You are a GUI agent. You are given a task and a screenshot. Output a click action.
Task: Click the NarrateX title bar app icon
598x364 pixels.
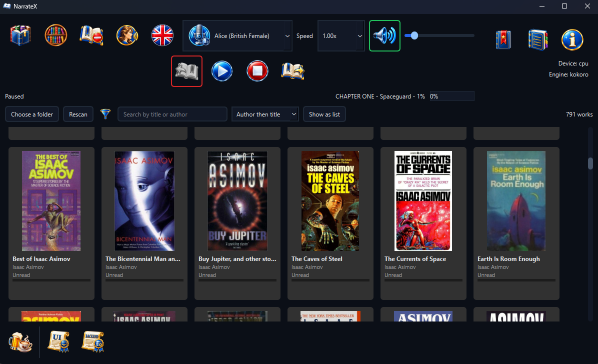point(7,6)
